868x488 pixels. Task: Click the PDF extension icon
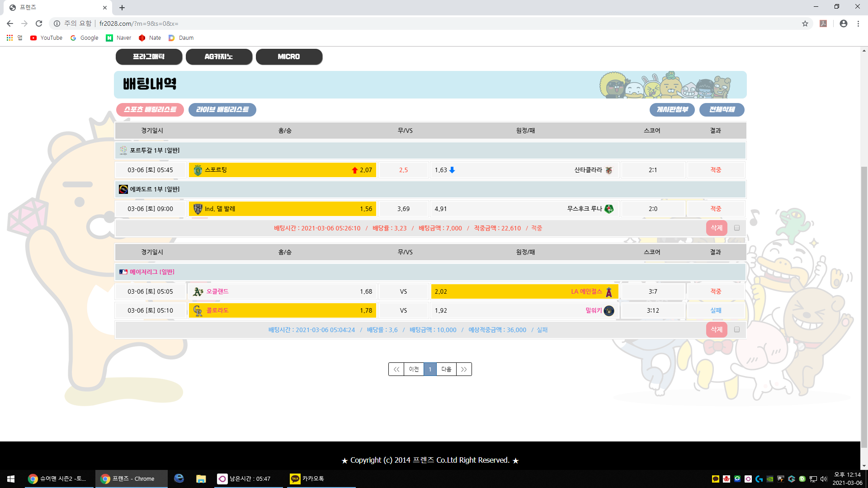823,23
